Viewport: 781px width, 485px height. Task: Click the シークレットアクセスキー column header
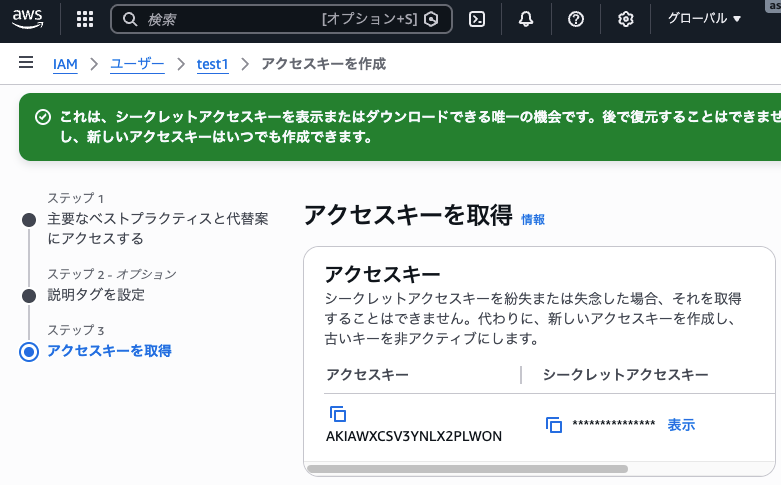click(x=625, y=374)
